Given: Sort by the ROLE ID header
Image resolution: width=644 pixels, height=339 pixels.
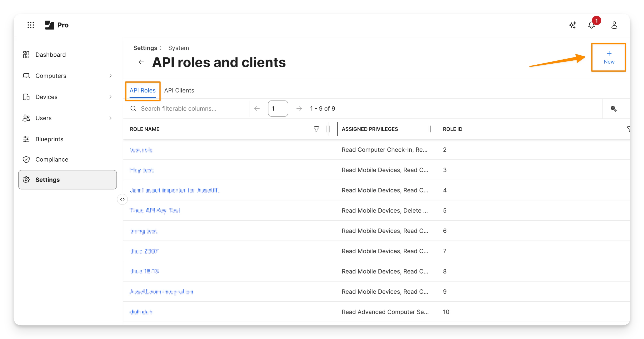Looking at the screenshot, I should click(x=452, y=129).
